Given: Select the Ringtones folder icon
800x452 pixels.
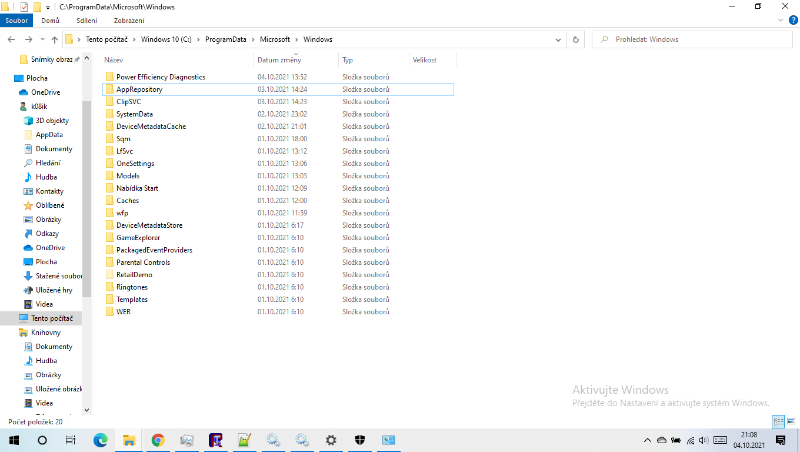Looking at the screenshot, I should [110, 287].
